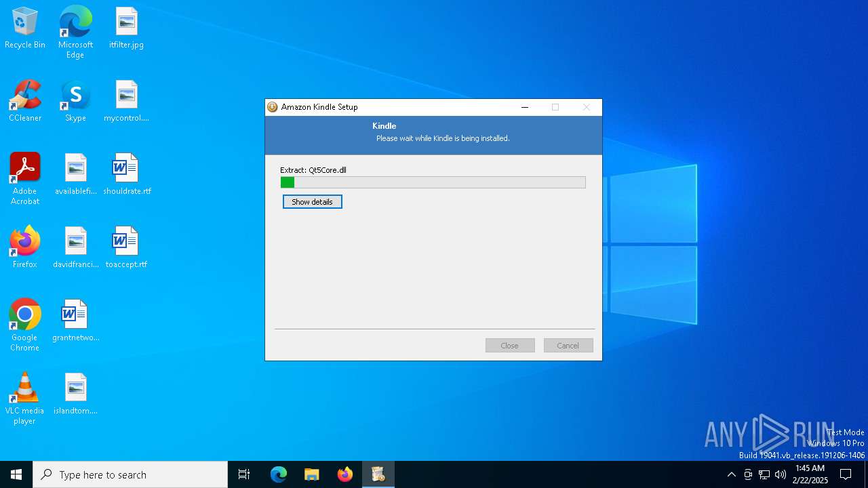Select the toaccept.rtf document

(127, 247)
